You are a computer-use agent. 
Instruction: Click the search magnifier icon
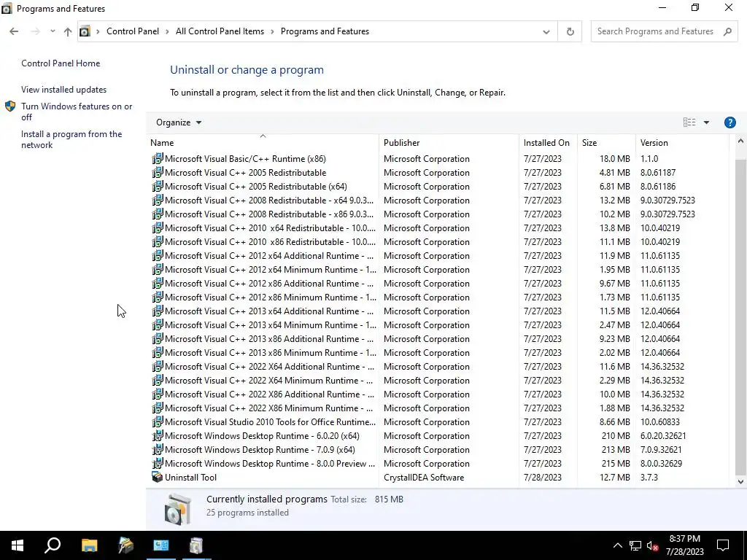727,31
